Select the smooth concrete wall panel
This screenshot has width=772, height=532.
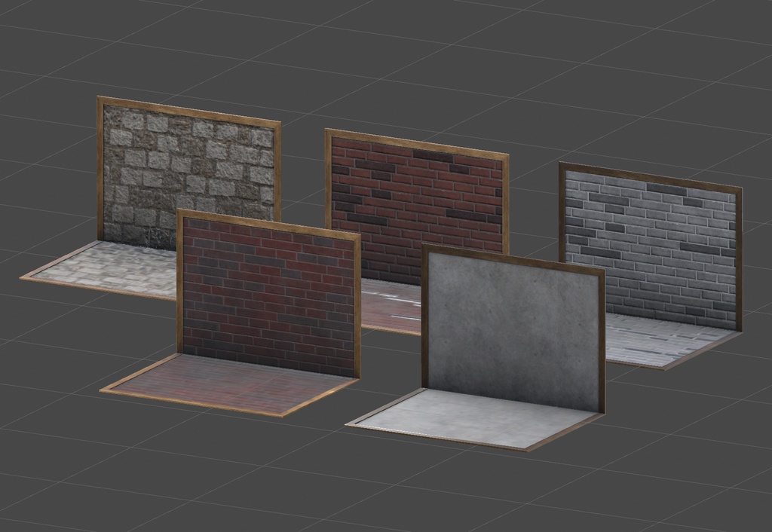[513, 330]
